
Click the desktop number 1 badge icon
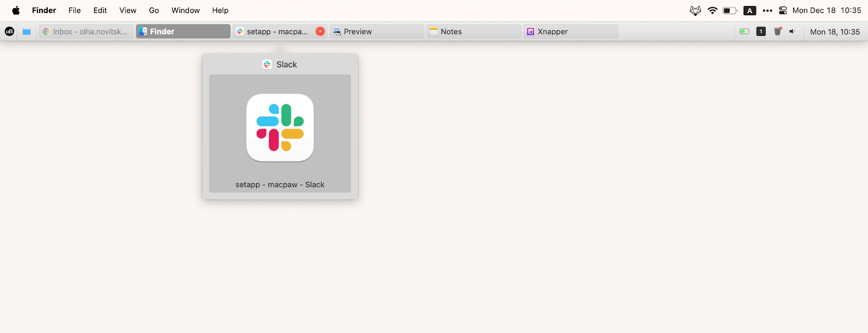pos(761,31)
